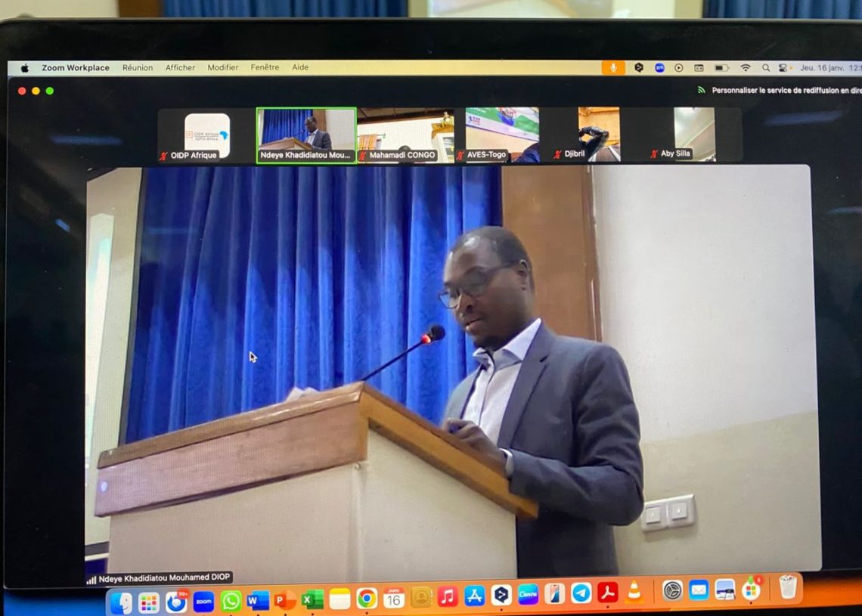Open WhatsApp from the dock
862x616 pixels.
click(231, 601)
